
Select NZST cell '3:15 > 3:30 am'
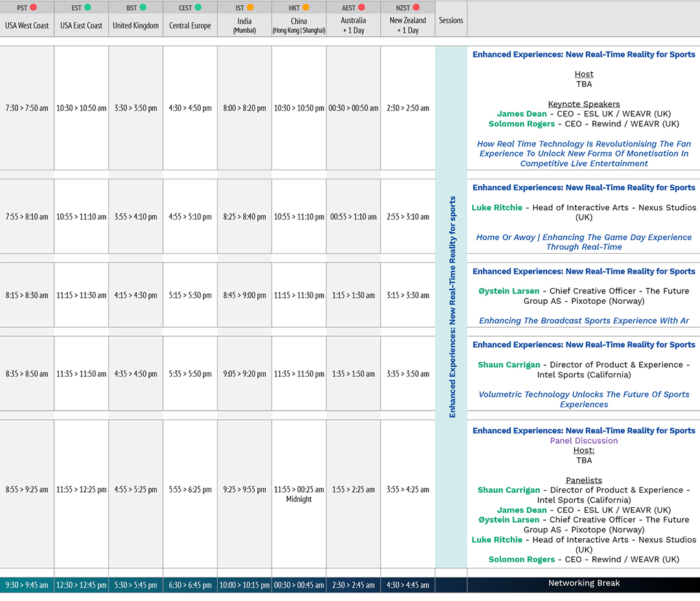(x=408, y=295)
